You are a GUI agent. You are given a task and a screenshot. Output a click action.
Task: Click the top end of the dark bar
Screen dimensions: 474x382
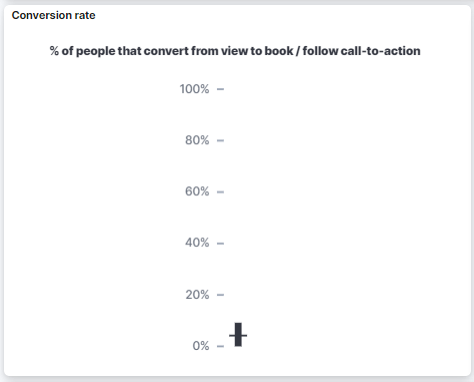(x=238, y=325)
